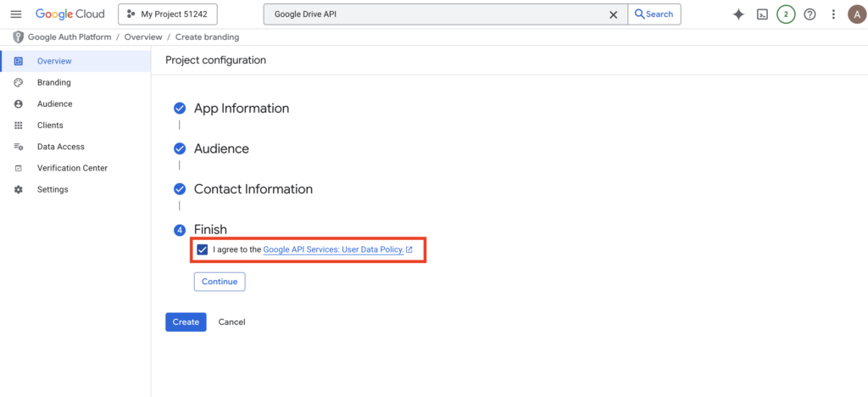Open the hamburger navigation menu
This screenshot has width=868, height=397.
[x=16, y=14]
